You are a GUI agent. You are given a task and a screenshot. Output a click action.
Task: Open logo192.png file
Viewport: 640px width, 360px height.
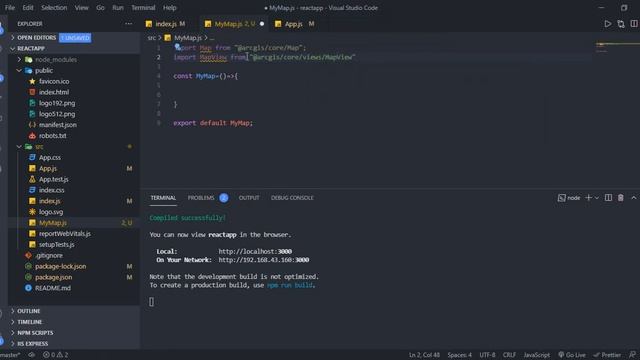[x=57, y=103]
